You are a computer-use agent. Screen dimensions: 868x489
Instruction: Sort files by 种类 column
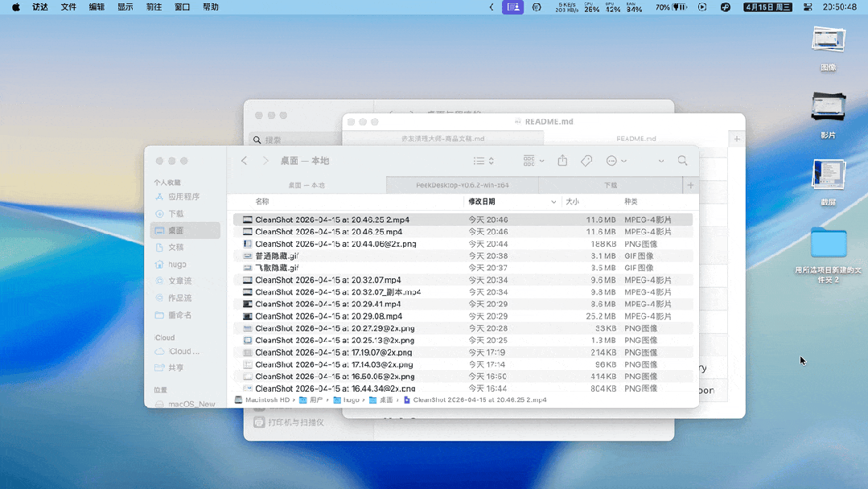pyautogui.click(x=631, y=202)
